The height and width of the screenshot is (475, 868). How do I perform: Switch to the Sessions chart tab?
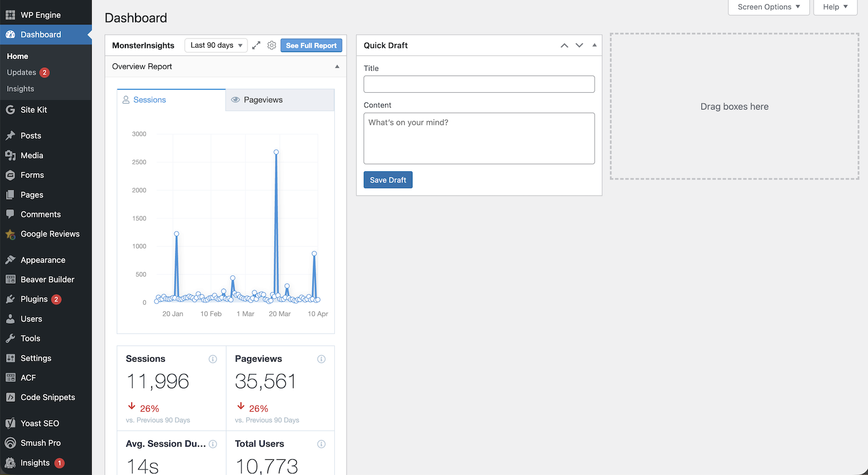click(x=171, y=100)
